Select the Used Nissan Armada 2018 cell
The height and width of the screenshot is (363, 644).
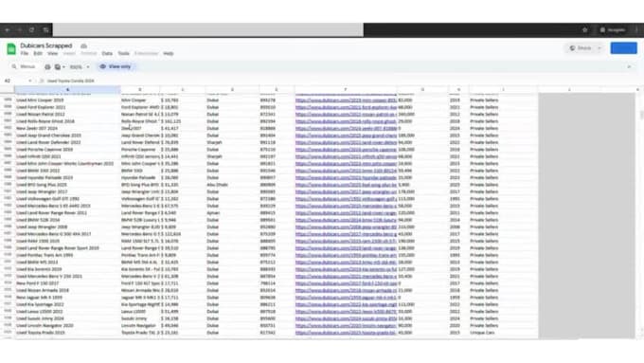[x=67, y=290]
